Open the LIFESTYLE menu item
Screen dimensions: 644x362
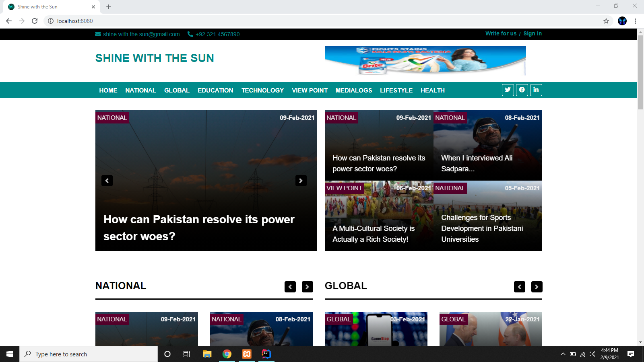pos(396,90)
